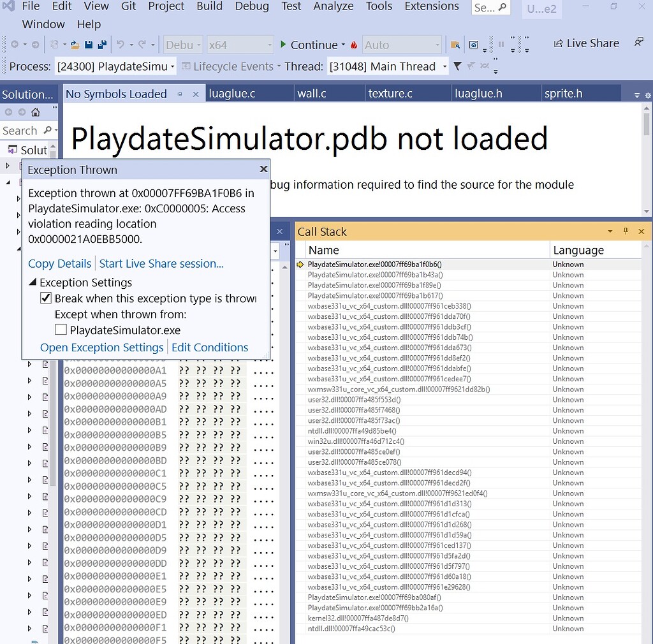
Task: Open the Debug menu
Action: [252, 6]
